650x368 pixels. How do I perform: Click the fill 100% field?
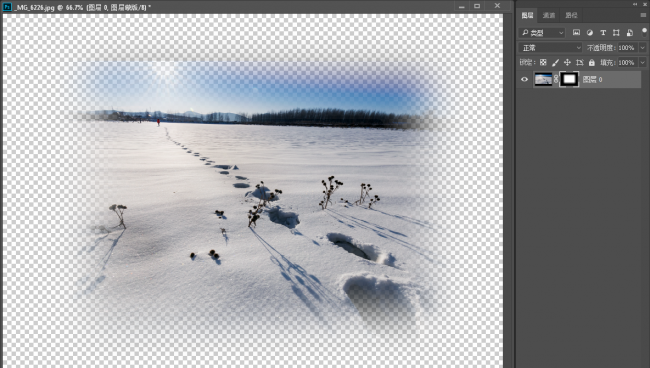click(x=627, y=63)
